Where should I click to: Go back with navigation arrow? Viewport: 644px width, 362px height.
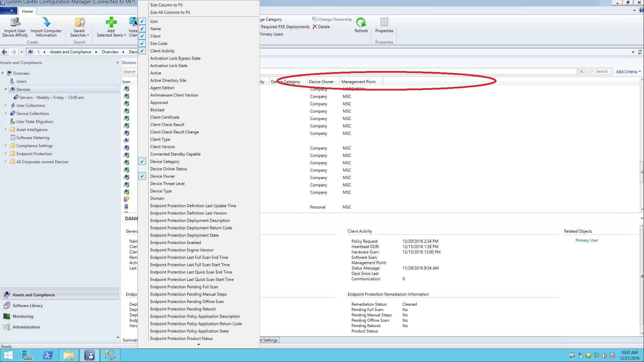4,52
